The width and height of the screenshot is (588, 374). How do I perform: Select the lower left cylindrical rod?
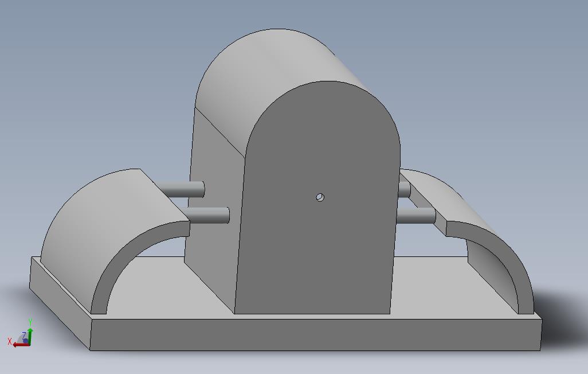coord(207,215)
